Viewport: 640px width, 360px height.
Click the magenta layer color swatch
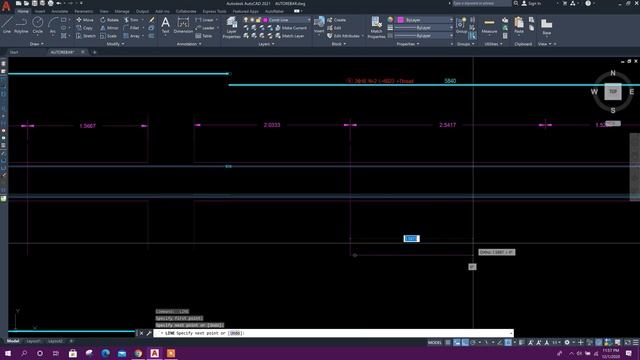265,20
